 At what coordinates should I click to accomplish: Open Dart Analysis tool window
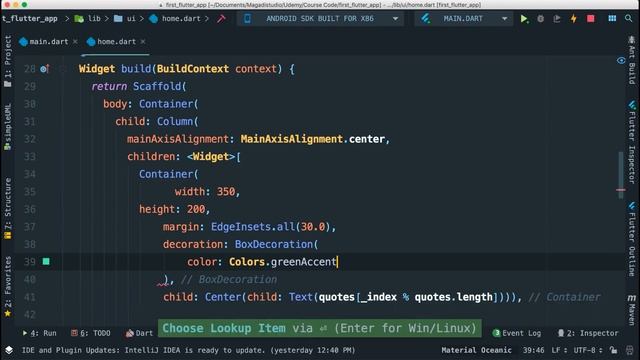[139, 333]
